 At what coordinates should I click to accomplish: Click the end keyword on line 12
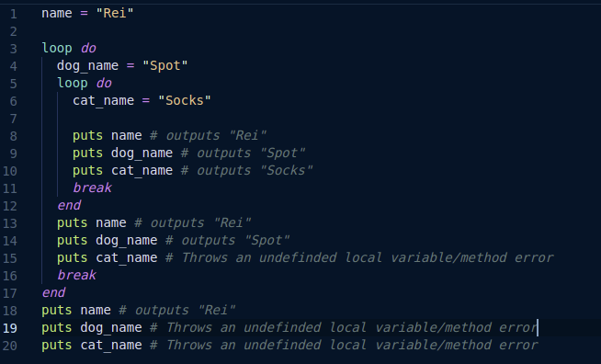[x=69, y=205]
